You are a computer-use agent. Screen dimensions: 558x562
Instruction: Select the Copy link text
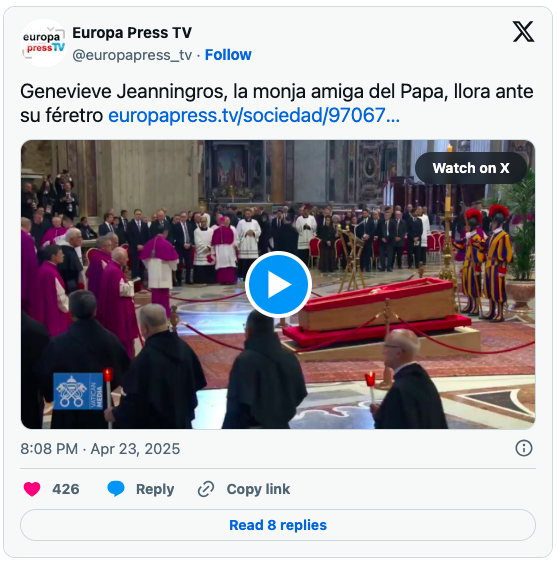tap(258, 489)
